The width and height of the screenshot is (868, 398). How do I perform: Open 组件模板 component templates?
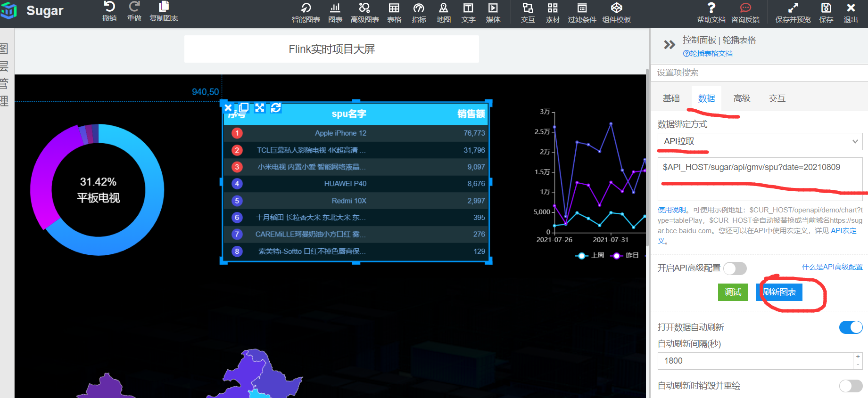[x=616, y=13]
